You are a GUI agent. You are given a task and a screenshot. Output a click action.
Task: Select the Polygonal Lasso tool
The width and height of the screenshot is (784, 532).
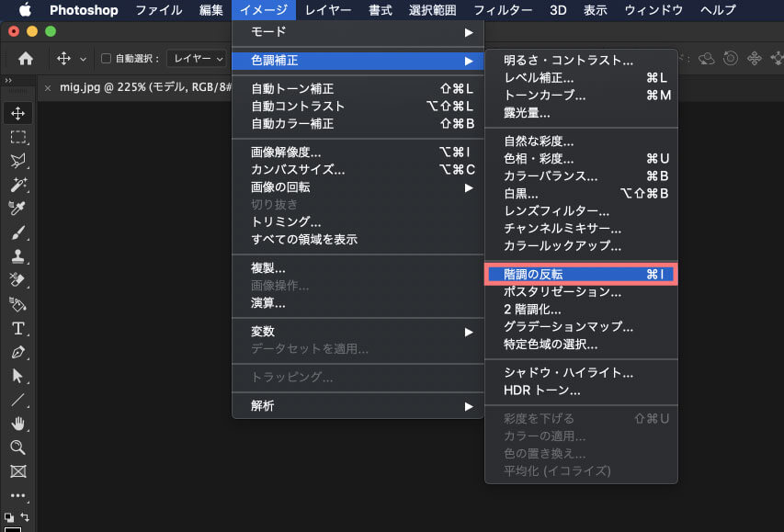pyautogui.click(x=18, y=161)
